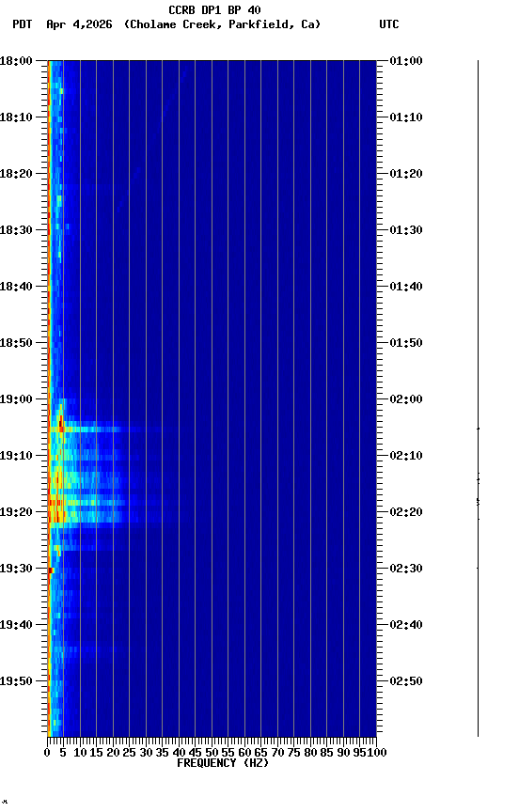Click the "80" Hz frequency tick label

pos(310,754)
